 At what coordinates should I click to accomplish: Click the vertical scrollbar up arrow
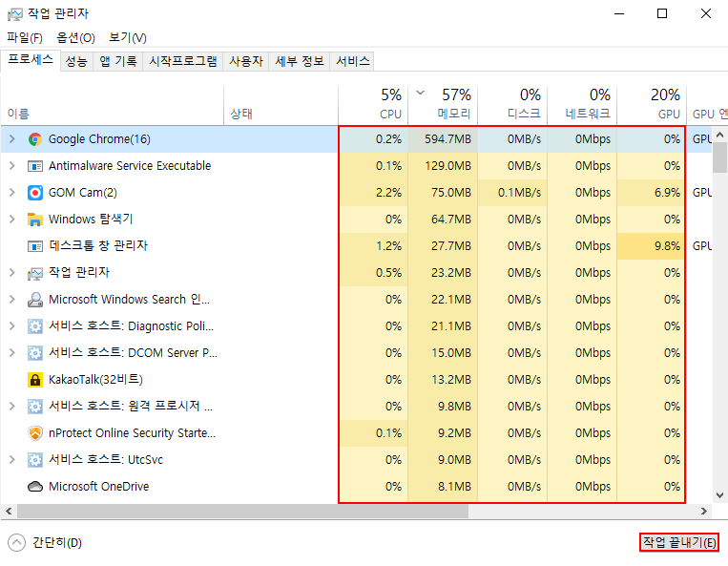(x=719, y=135)
